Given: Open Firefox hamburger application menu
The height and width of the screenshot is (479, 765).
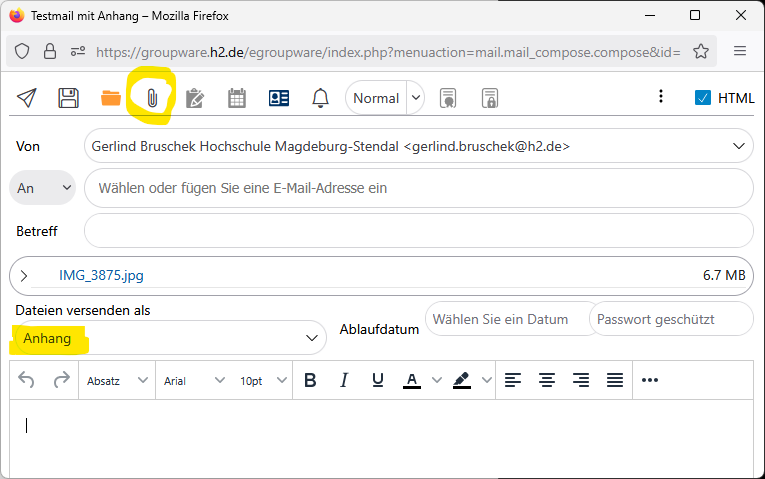Looking at the screenshot, I should (740, 51).
